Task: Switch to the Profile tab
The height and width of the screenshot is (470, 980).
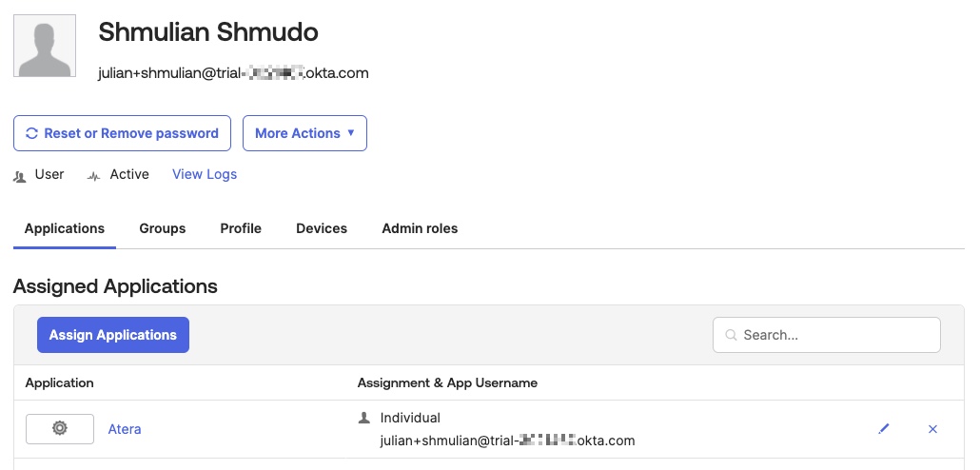Action: (241, 228)
